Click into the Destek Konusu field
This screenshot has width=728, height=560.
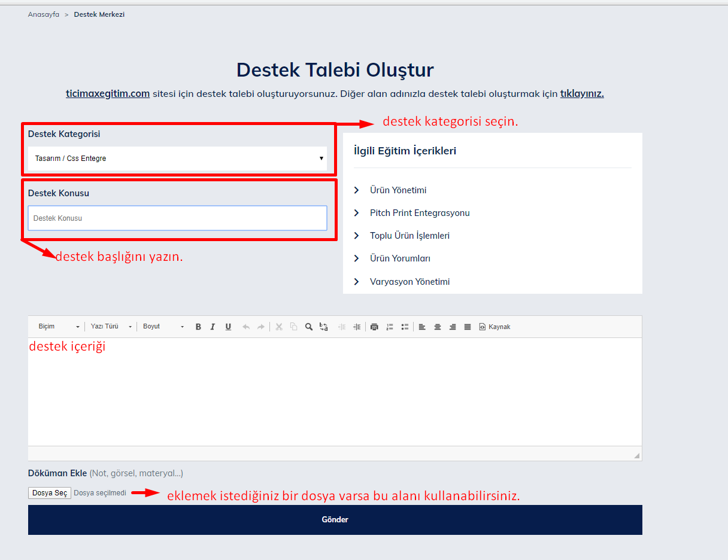coord(177,218)
